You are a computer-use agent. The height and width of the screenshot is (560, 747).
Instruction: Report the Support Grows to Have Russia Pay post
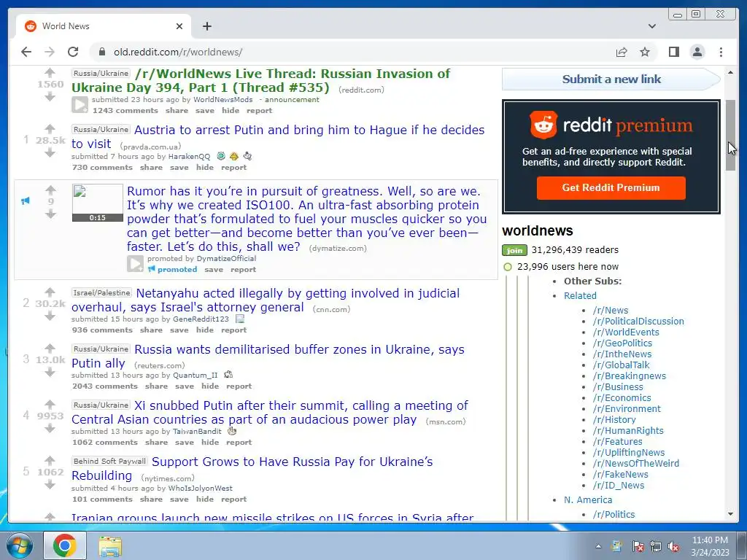click(234, 499)
